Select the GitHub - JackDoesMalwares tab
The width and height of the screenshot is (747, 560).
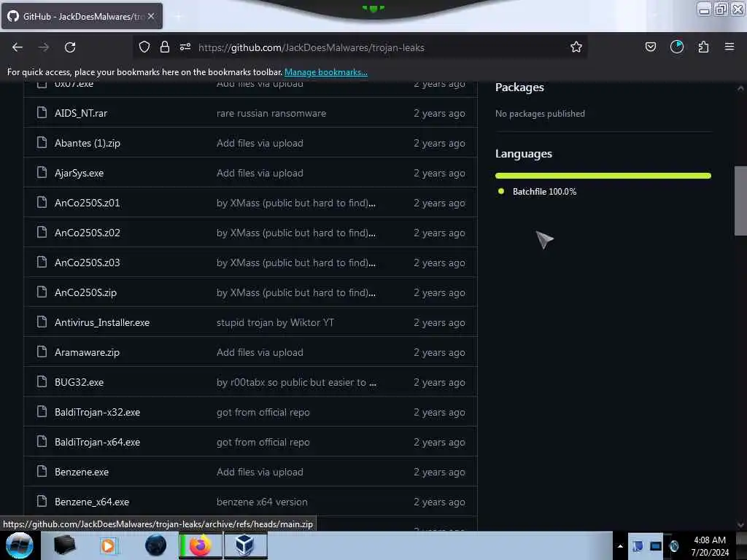[x=82, y=16]
